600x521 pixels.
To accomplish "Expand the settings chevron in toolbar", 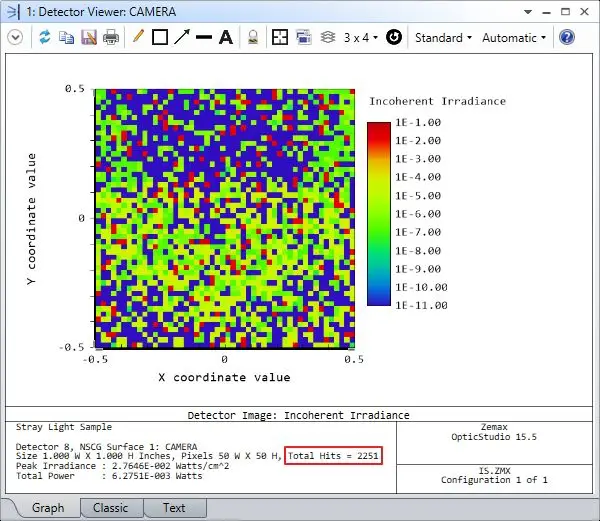I will pos(15,37).
